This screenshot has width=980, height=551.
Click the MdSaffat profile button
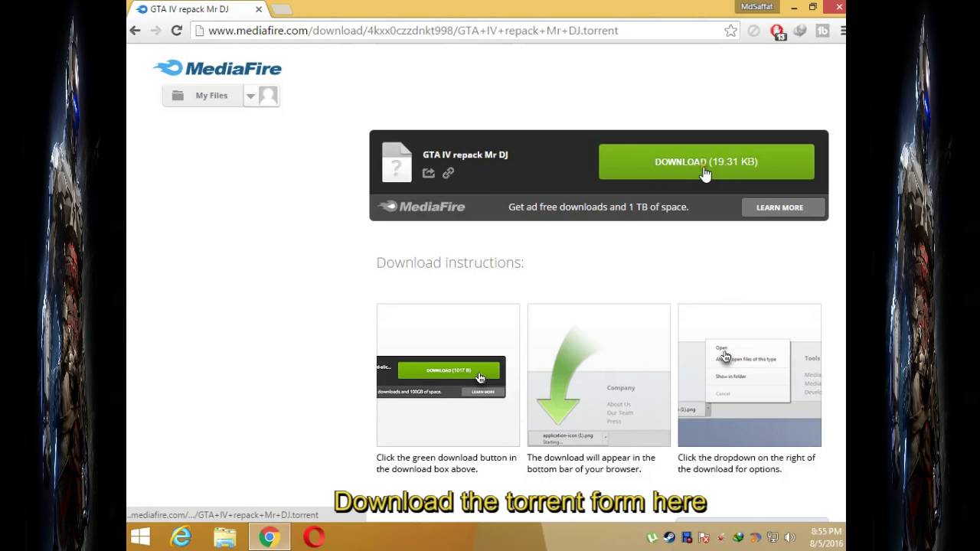(756, 7)
